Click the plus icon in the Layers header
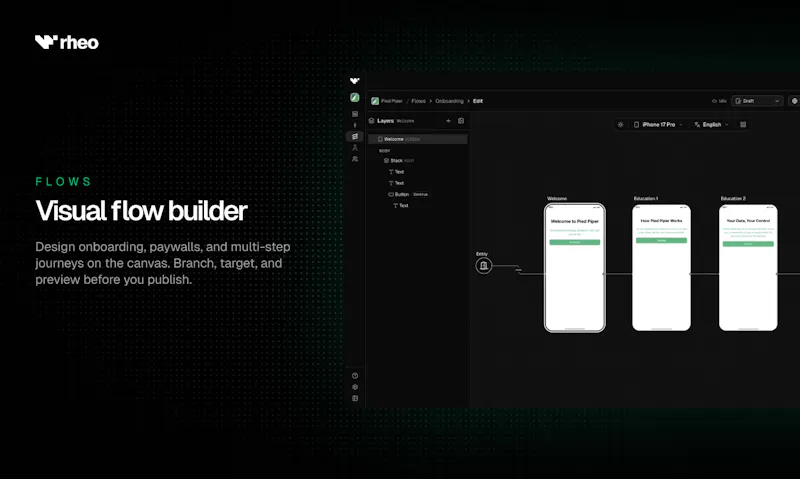Viewport: 800px width, 479px height. [x=448, y=121]
